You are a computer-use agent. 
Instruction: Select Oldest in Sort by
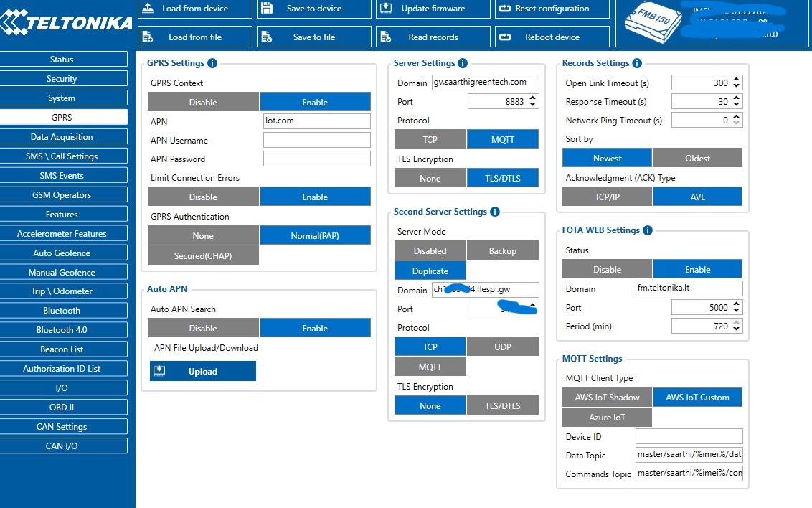click(x=697, y=158)
